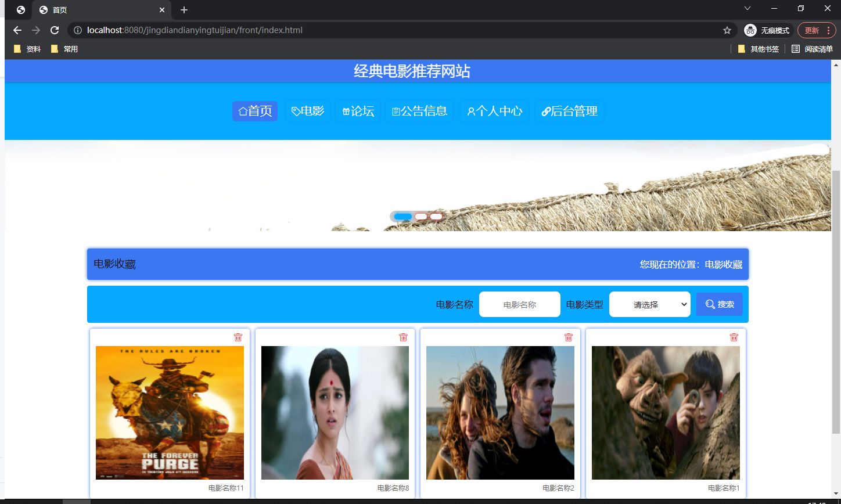
Task: Switch to the first blank browser tab
Action: point(21,10)
